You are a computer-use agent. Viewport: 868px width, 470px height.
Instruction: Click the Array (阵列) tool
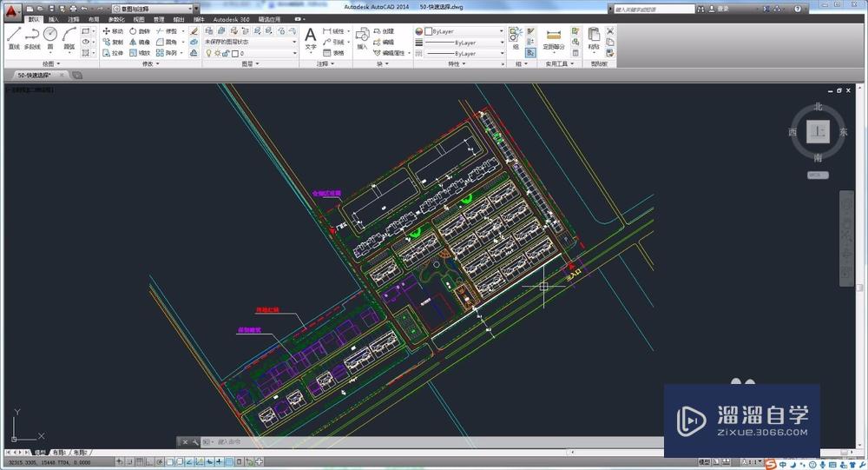[x=167, y=53]
